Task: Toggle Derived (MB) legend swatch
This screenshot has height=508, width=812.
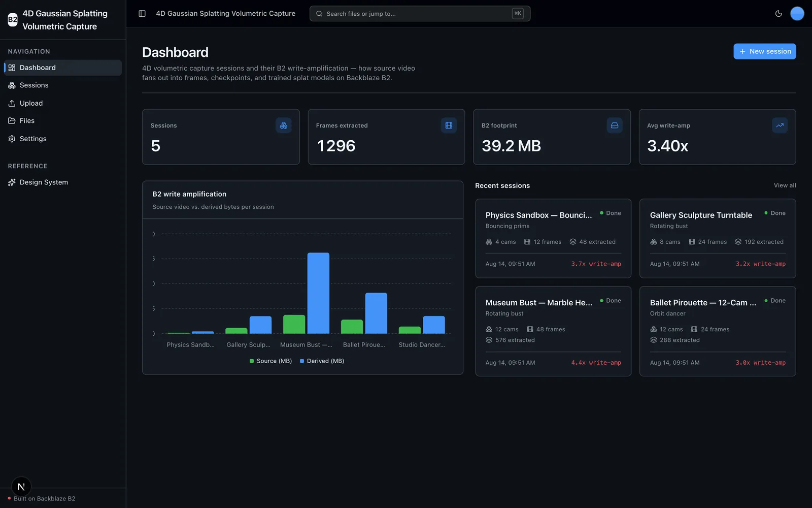Action: (x=302, y=361)
